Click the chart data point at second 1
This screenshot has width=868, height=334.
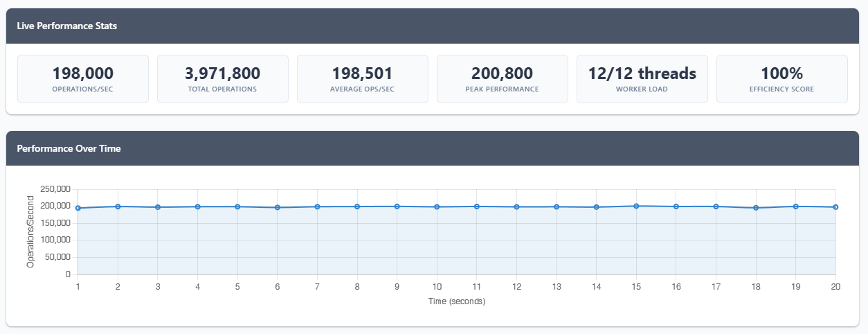click(x=78, y=208)
